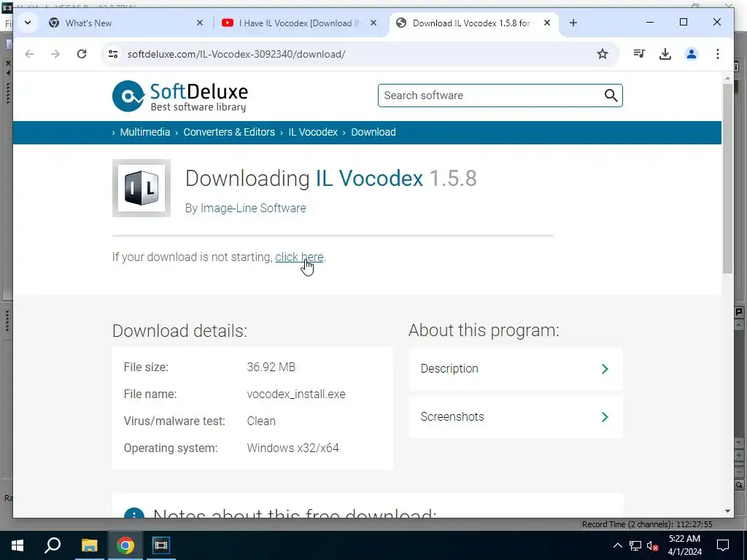Switch to the VEGAS Pro taskbar icon
Screen dimensions: 747x560
pos(160,545)
